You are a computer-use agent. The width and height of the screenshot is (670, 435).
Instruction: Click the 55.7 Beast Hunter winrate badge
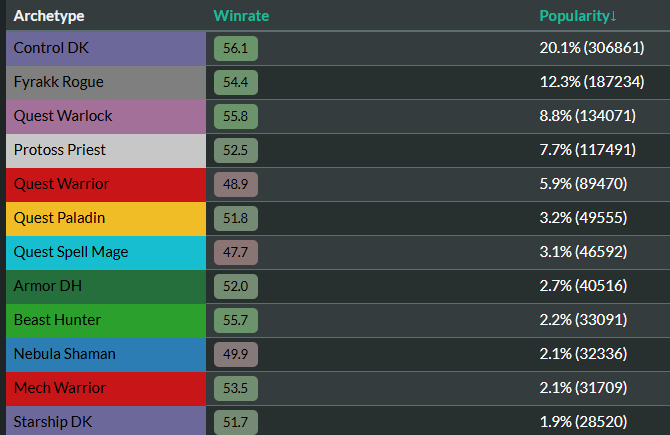coord(236,321)
